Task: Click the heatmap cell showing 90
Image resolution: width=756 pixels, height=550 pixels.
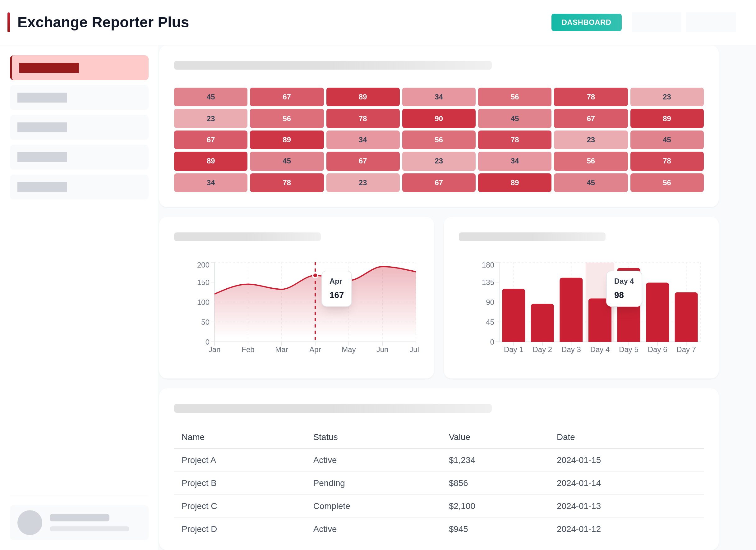Action: (438, 119)
